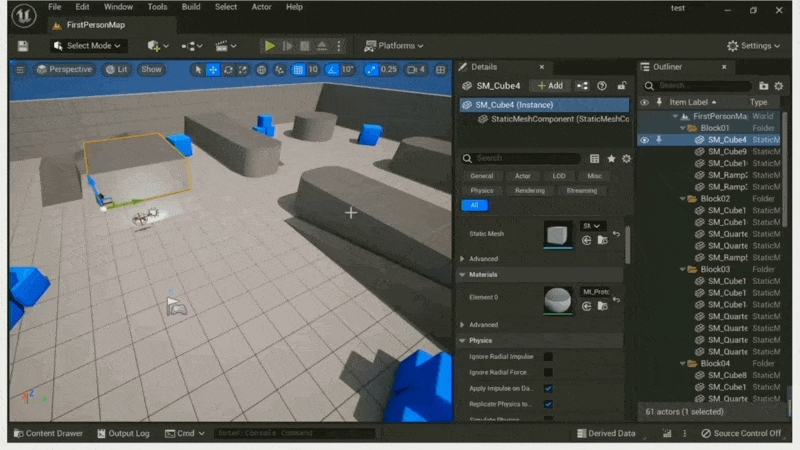Open Outliner settings gear
800x450 pixels.
tap(779, 87)
